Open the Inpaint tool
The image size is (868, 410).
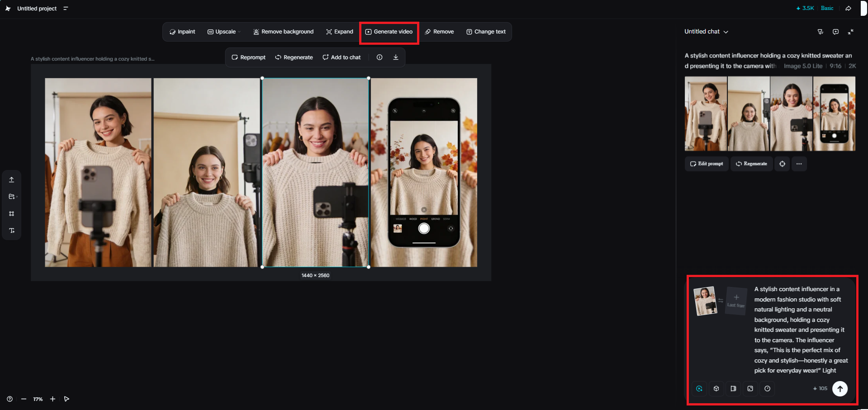(182, 32)
